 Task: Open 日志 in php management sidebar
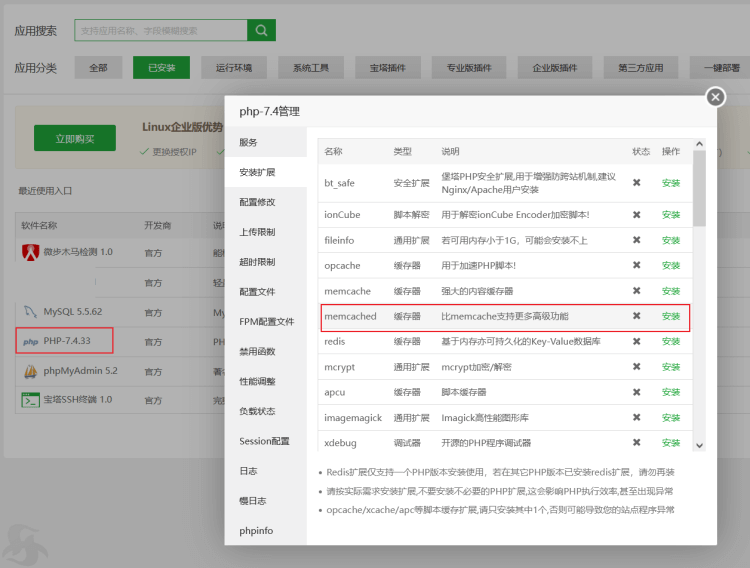point(265,471)
